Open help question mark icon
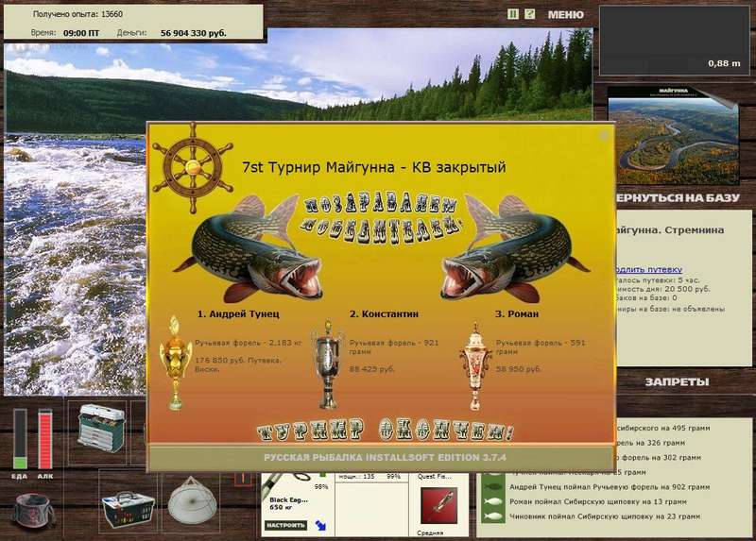 pos(529,14)
